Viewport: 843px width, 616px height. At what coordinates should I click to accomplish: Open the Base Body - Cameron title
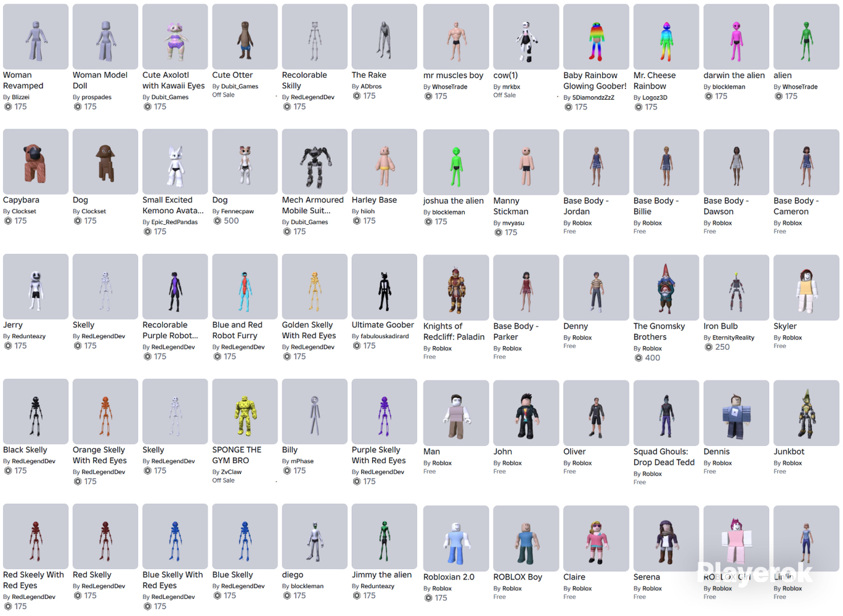point(796,206)
